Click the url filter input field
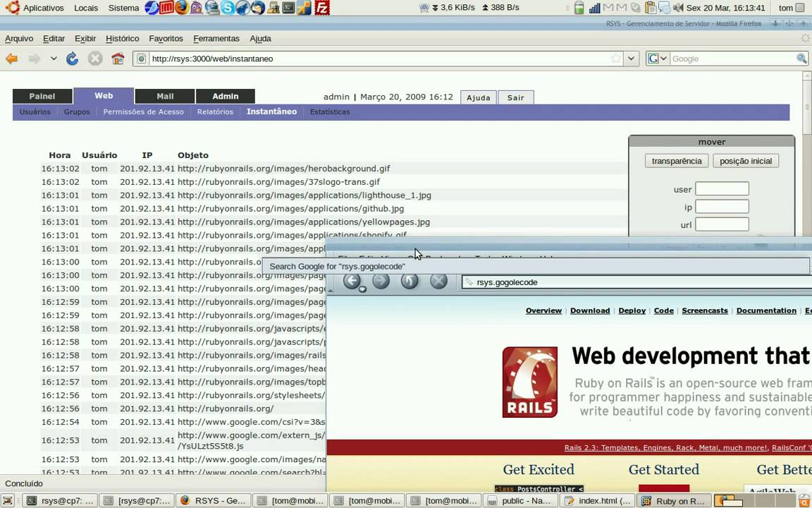This screenshot has width=812, height=508. click(722, 224)
